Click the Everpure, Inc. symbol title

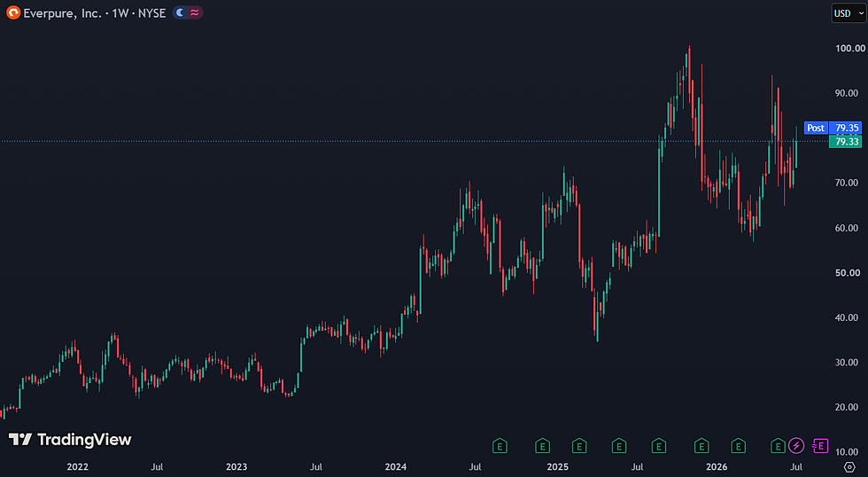[x=62, y=13]
